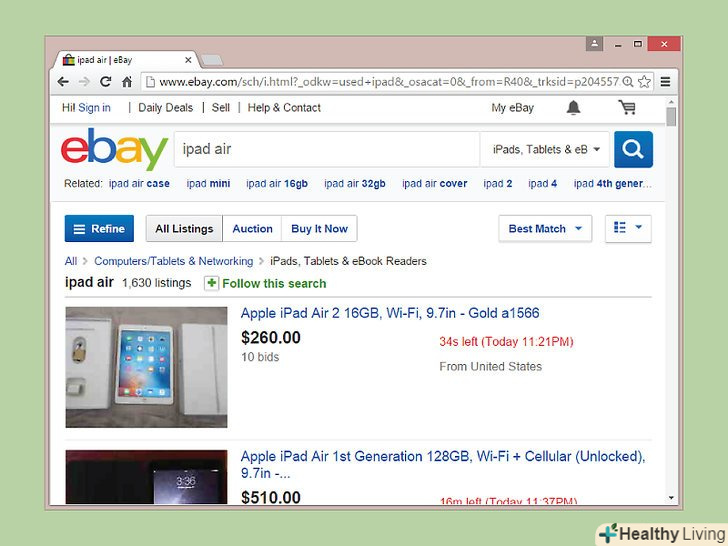Select the Auction listing filter

[x=252, y=228]
